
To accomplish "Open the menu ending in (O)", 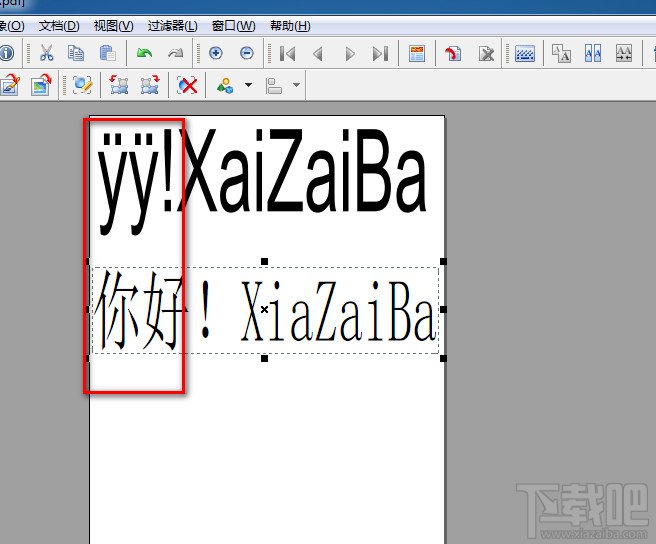I will [x=12, y=26].
